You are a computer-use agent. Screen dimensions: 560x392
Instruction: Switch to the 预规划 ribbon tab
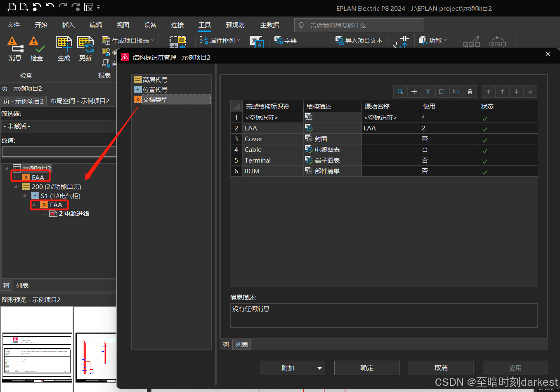235,25
